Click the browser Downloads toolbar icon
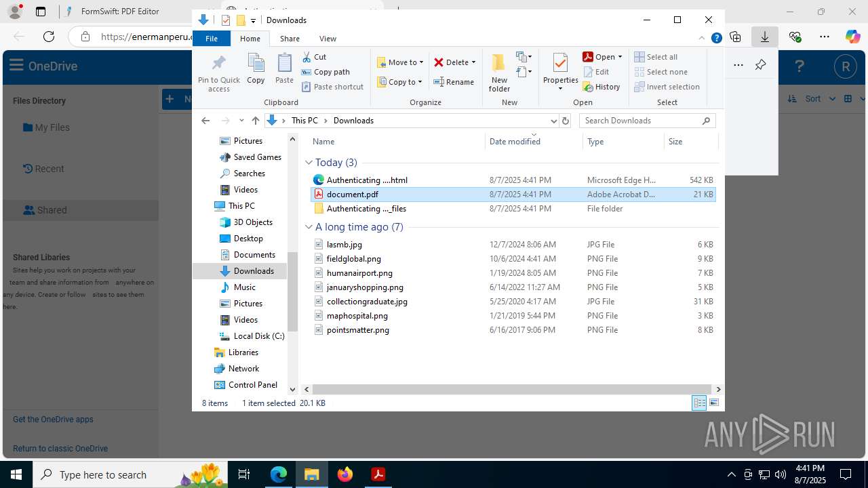 (x=765, y=37)
